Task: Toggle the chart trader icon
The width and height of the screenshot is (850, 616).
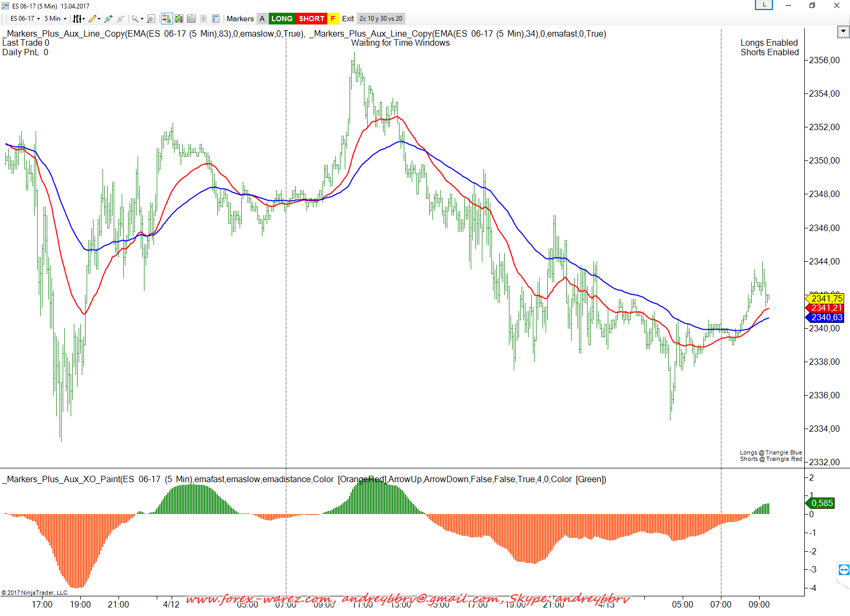Action: pos(166,19)
